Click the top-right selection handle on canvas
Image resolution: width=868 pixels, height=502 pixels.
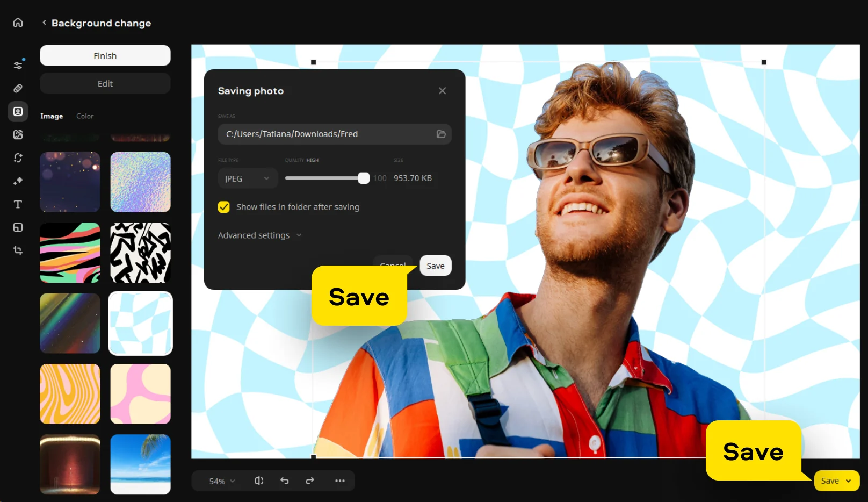click(764, 62)
